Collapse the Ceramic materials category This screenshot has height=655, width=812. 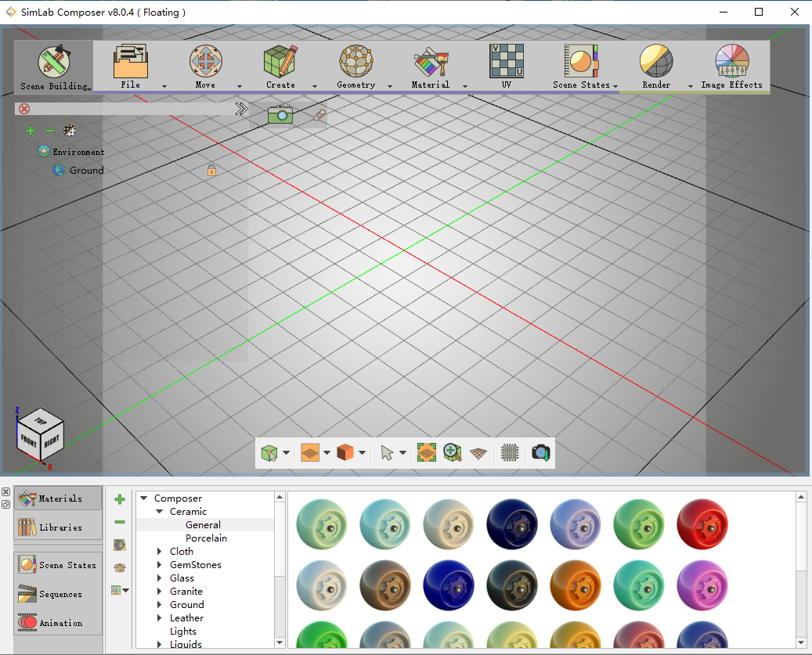[x=160, y=512]
